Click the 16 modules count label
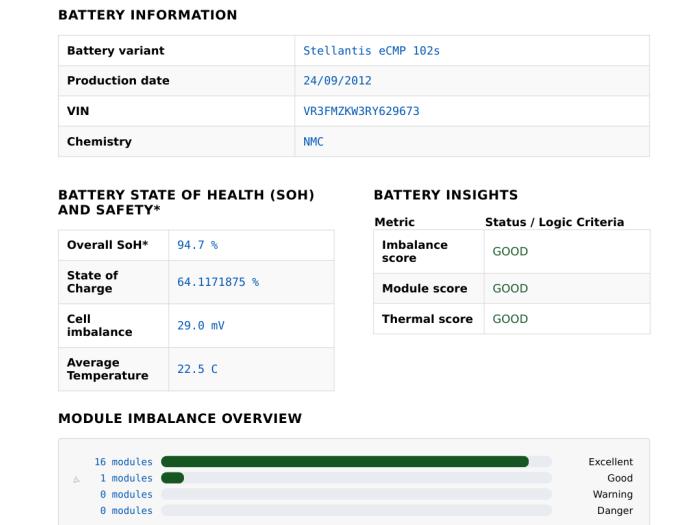The width and height of the screenshot is (700, 525). [x=124, y=462]
